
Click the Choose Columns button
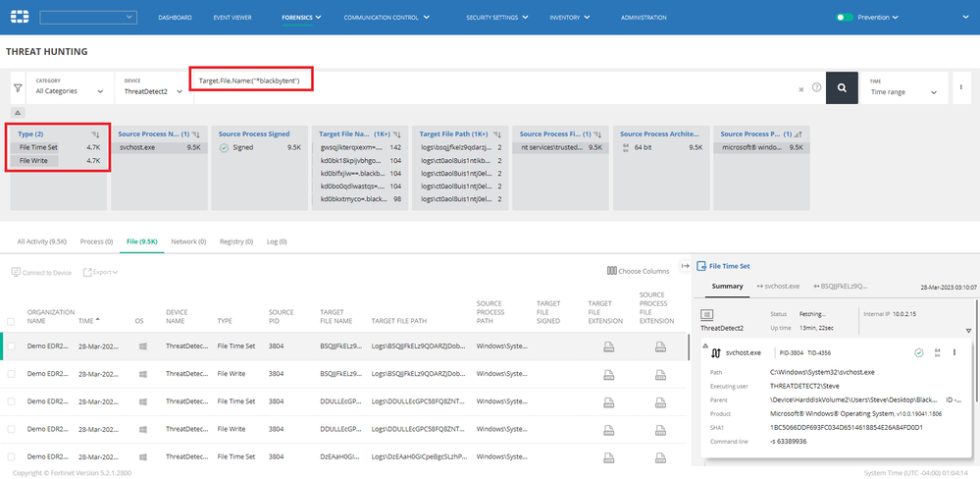[x=638, y=271]
